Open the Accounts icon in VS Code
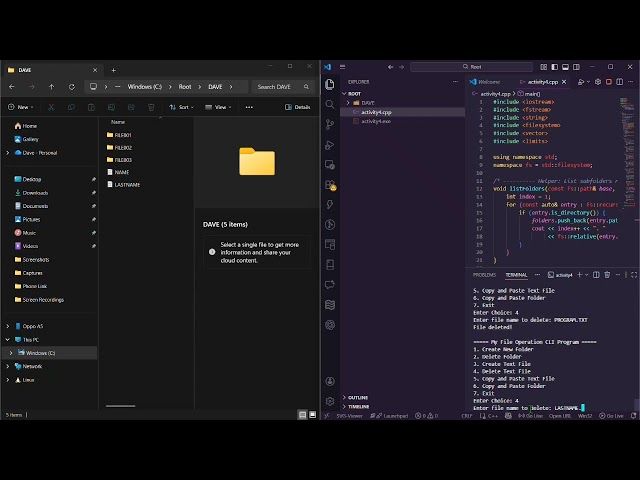 point(330,381)
